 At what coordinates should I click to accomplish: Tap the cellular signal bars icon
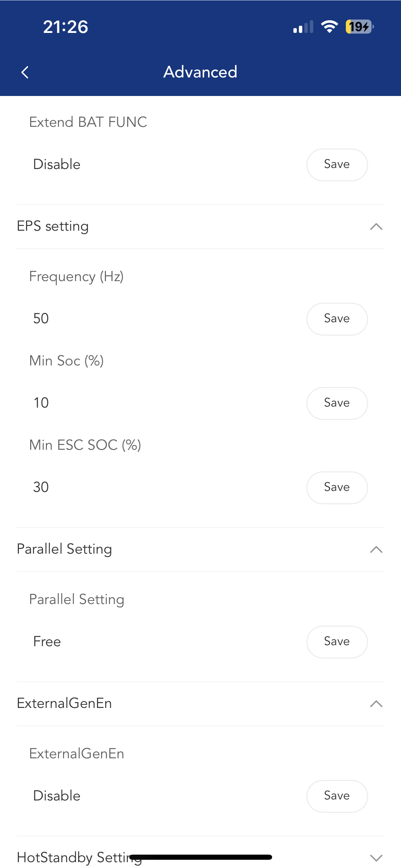pos(303,27)
